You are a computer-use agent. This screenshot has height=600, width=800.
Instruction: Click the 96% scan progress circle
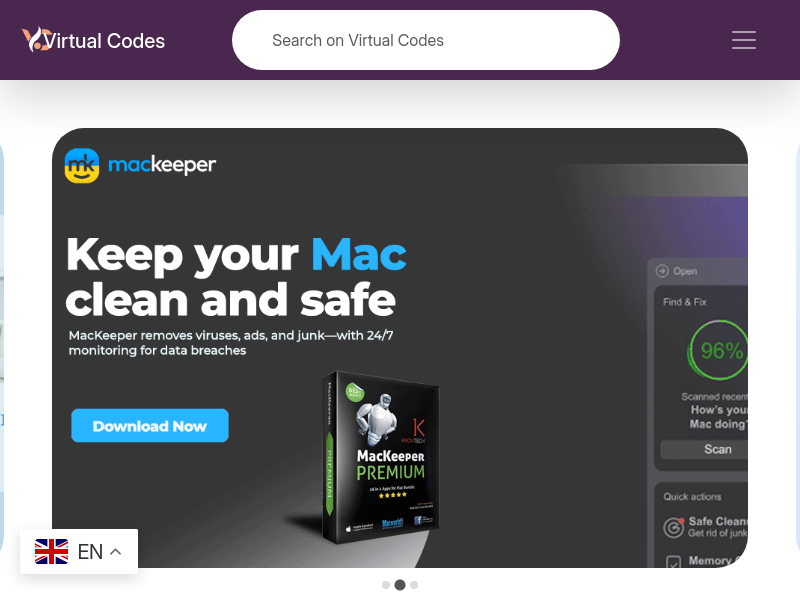click(718, 350)
